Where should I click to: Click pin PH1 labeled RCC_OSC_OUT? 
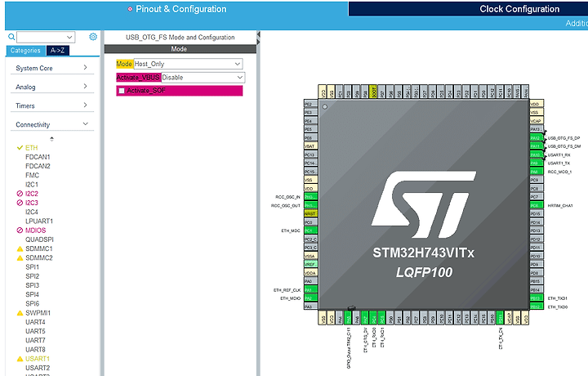point(310,205)
